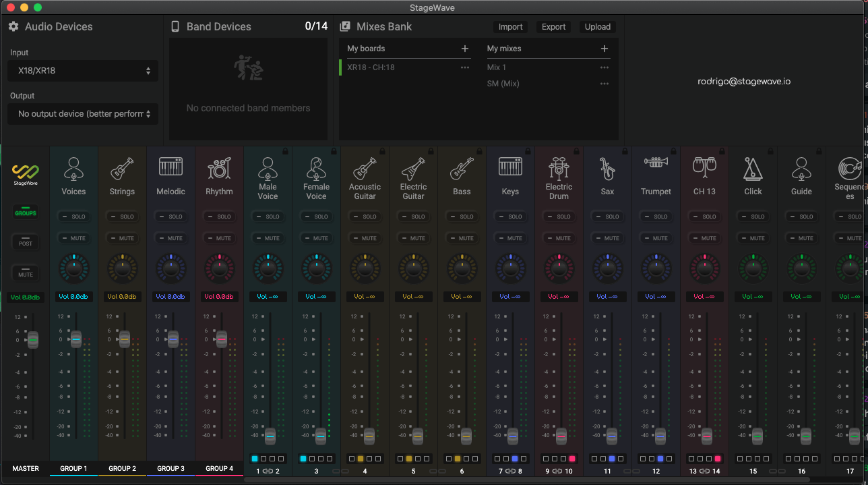Click the Click metronome triangle icon
Viewport: 868px width, 485px height.
pos(753,169)
